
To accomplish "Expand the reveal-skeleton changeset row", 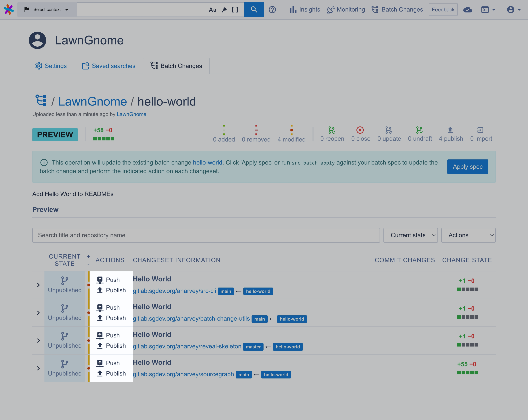I will [38, 341].
